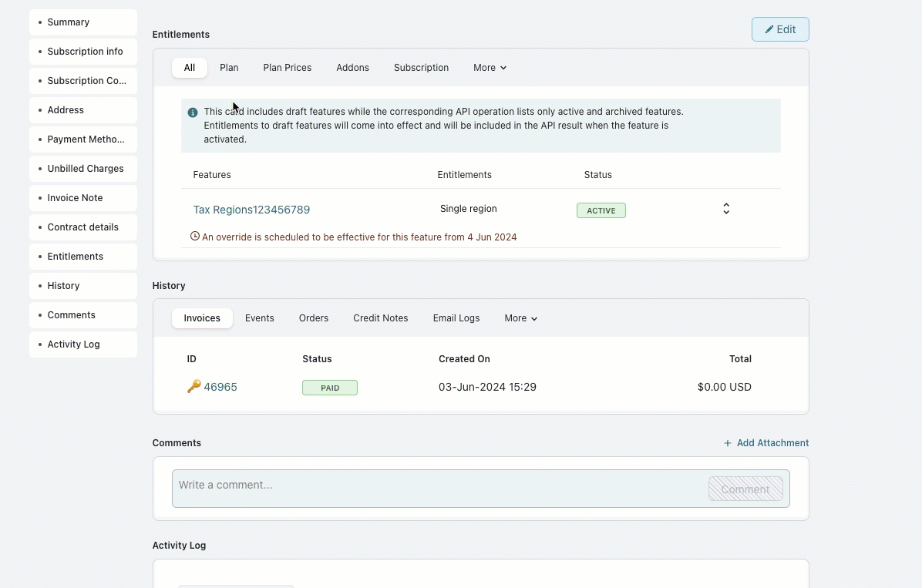This screenshot has width=922, height=588.
Task: Switch to the Orders tab
Action: point(314,318)
